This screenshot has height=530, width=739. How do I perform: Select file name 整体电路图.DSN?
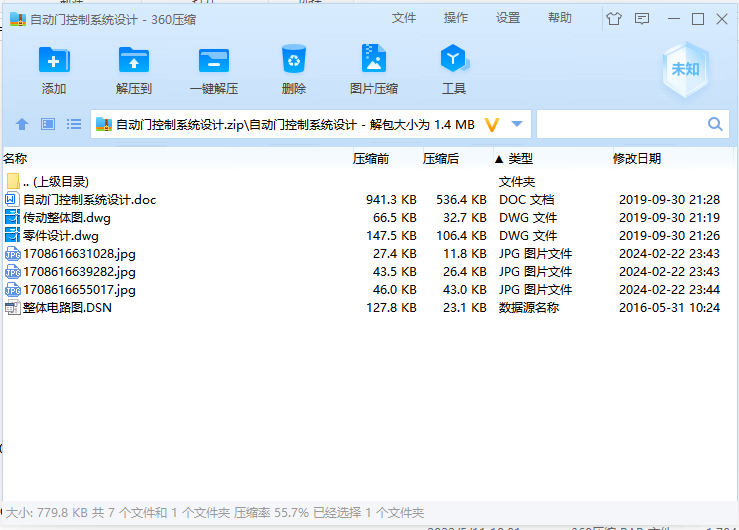67,308
